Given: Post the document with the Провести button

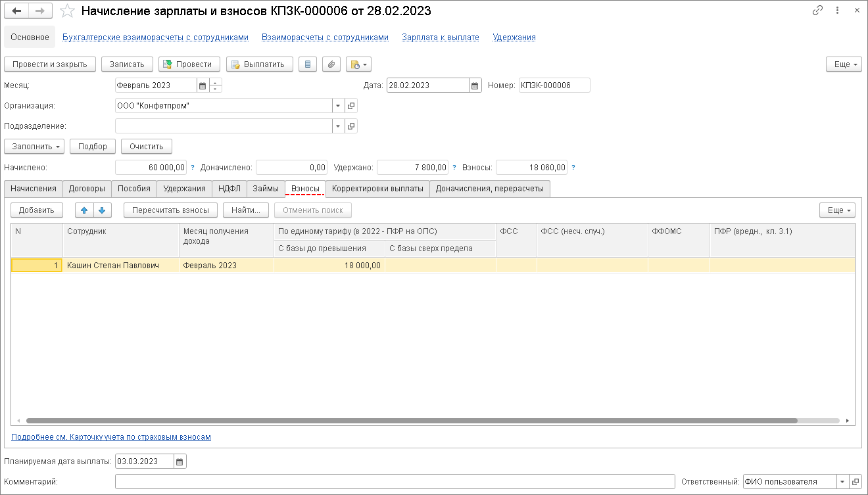Looking at the screenshot, I should (x=189, y=64).
